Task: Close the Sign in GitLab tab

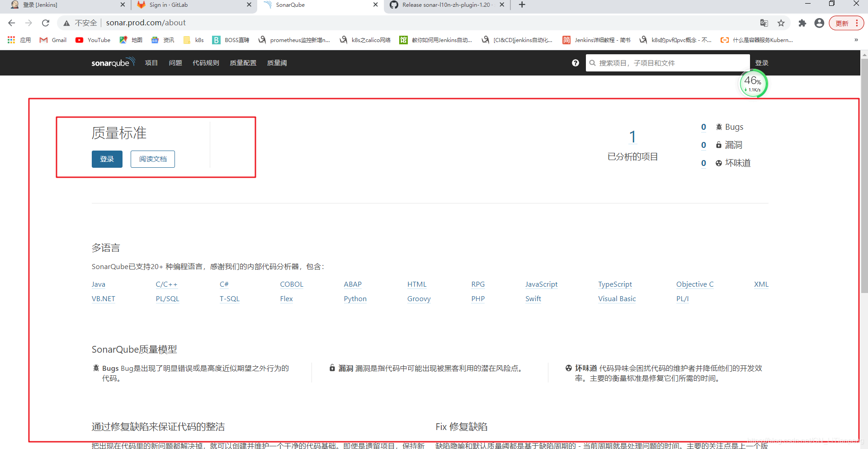Action: pyautogui.click(x=249, y=5)
